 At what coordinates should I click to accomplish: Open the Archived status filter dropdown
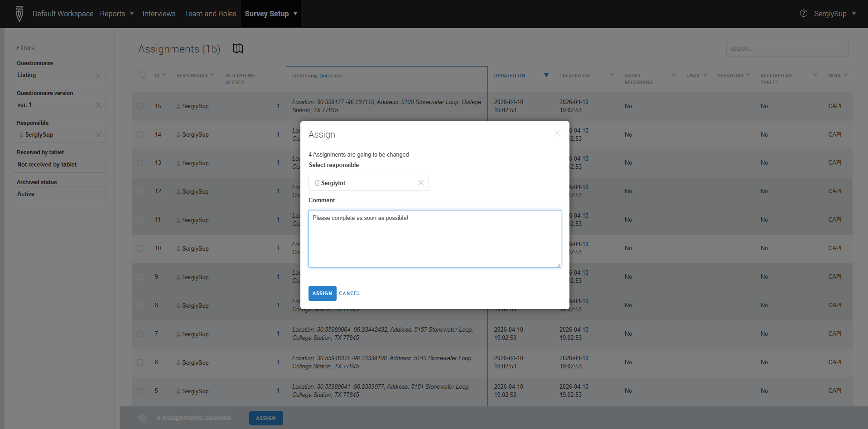click(59, 194)
